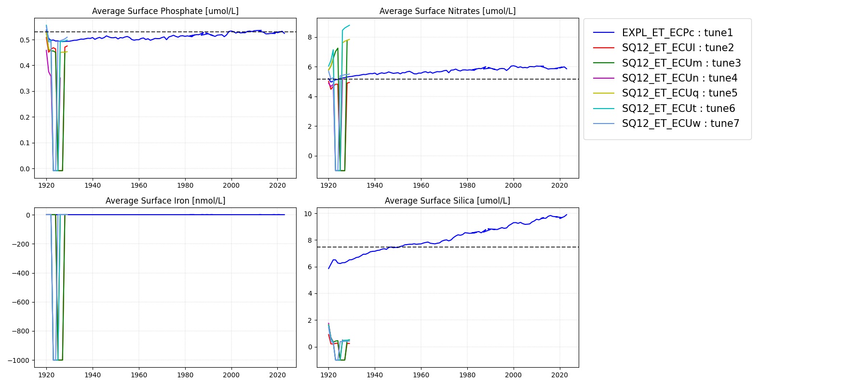Click the SQ12_ET_ECUn : tune4 legend text

(679, 78)
